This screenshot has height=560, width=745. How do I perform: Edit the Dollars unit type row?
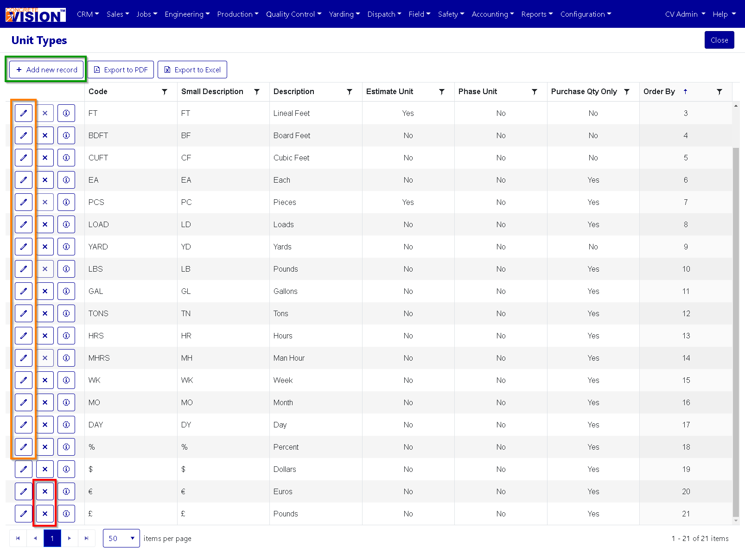click(x=24, y=469)
